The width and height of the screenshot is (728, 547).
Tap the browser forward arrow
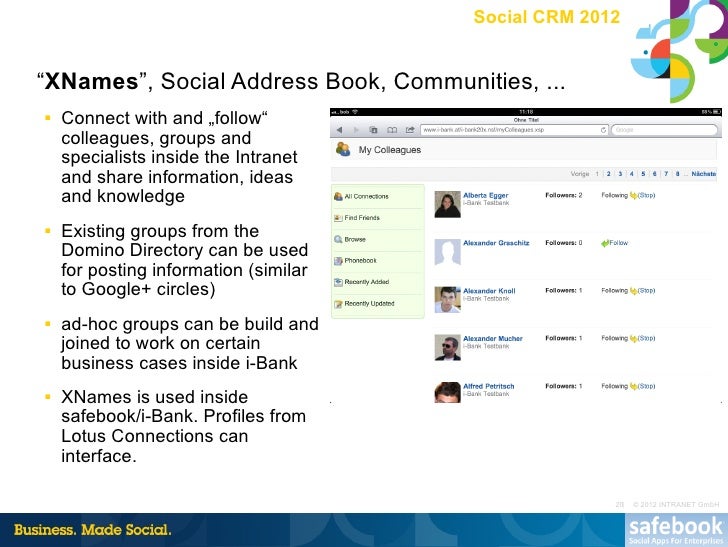(x=356, y=130)
